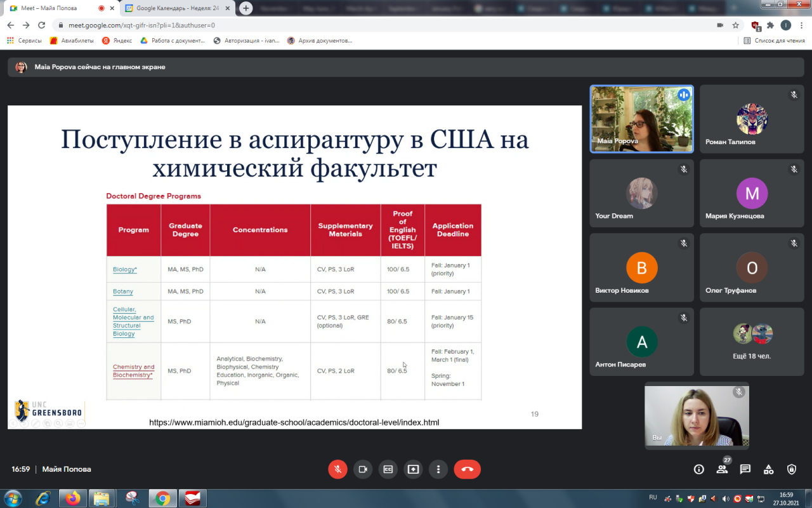Screen dimensions: 812x508
Task: Select Maia Popova's video tile
Action: click(641, 119)
